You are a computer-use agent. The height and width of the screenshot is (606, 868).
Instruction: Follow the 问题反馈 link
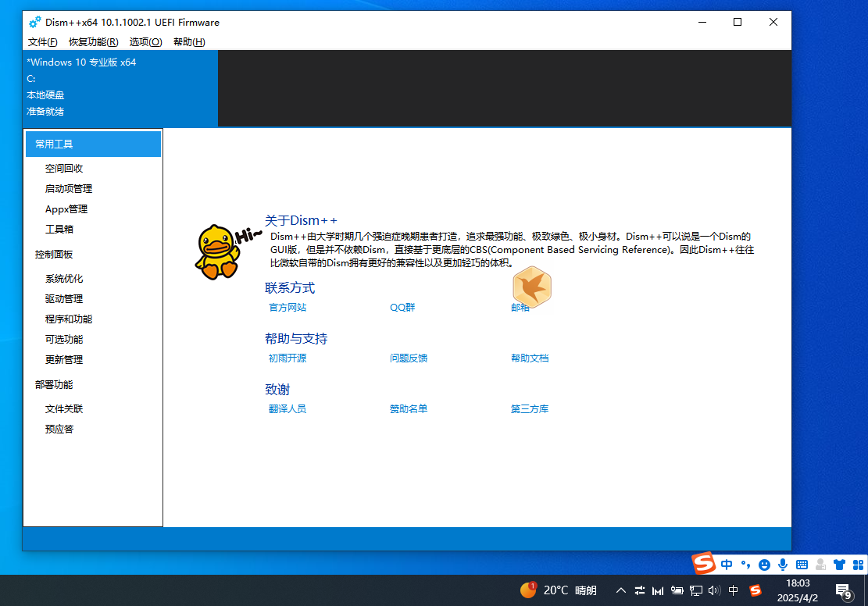(x=409, y=358)
